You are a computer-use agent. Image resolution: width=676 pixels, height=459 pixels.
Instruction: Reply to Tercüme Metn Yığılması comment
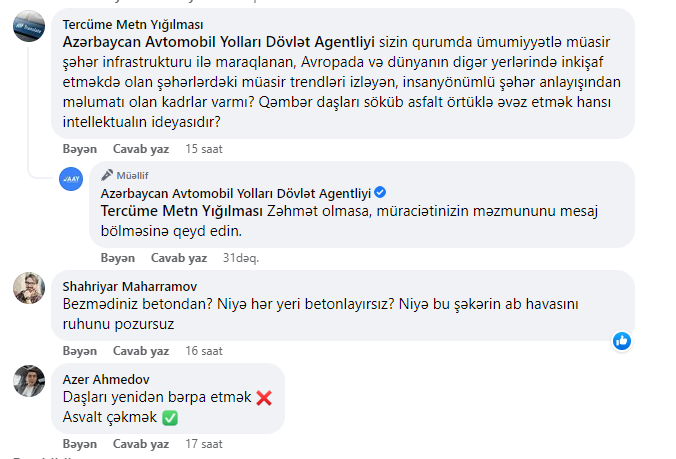(140, 149)
